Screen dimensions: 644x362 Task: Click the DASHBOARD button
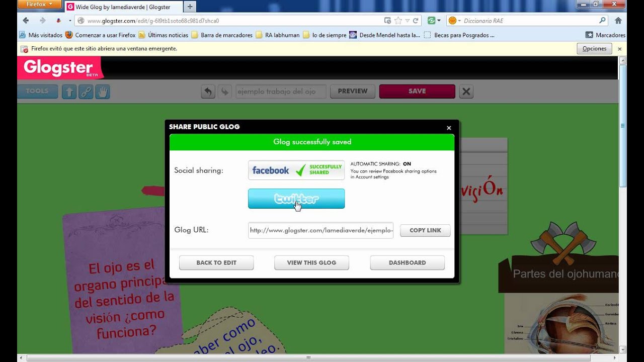[x=408, y=262]
